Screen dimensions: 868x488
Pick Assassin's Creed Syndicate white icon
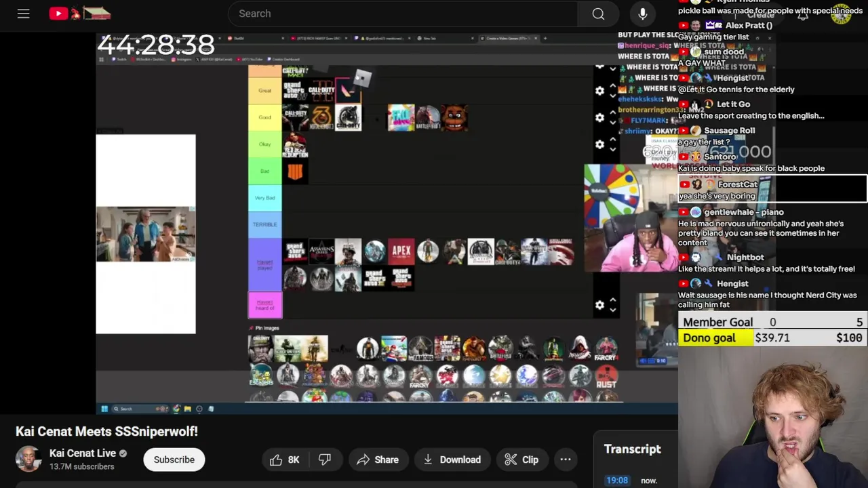coord(481,251)
